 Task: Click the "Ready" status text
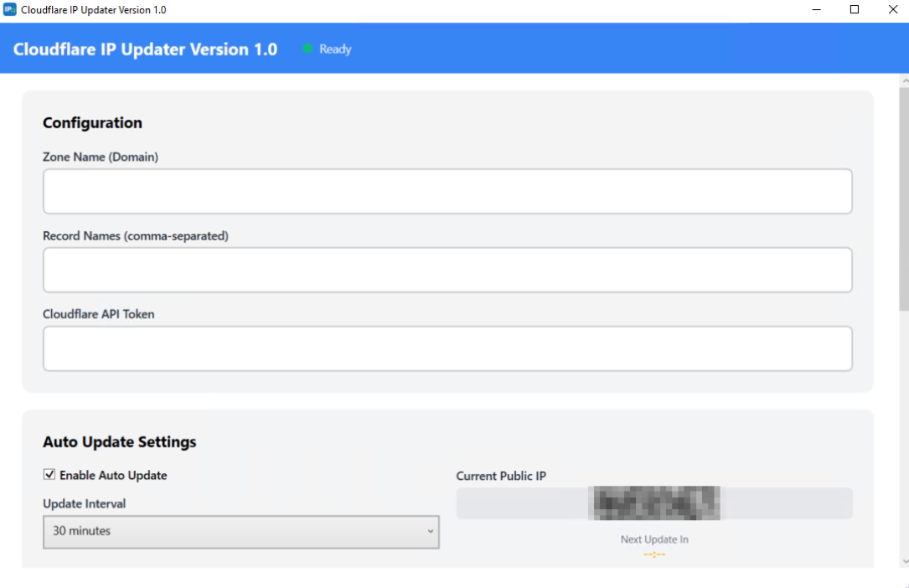coord(335,49)
